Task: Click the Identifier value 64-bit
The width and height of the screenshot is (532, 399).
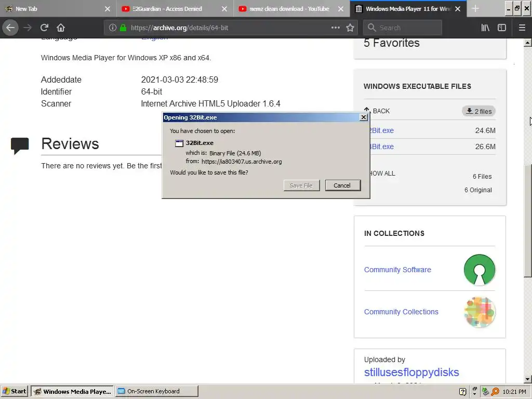Action: (x=151, y=91)
